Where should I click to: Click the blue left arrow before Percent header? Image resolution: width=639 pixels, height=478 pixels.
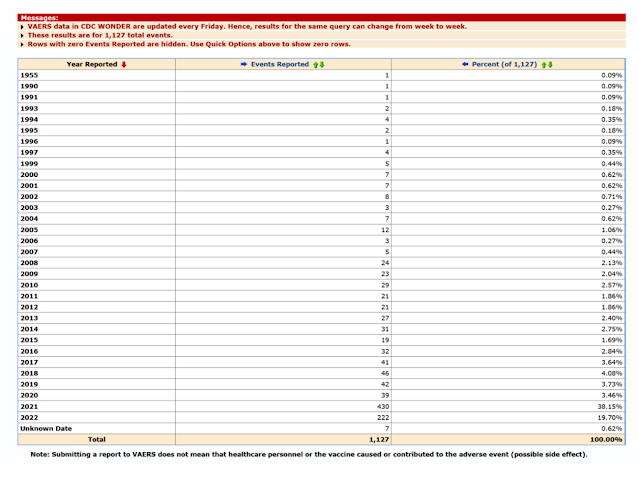(x=465, y=64)
